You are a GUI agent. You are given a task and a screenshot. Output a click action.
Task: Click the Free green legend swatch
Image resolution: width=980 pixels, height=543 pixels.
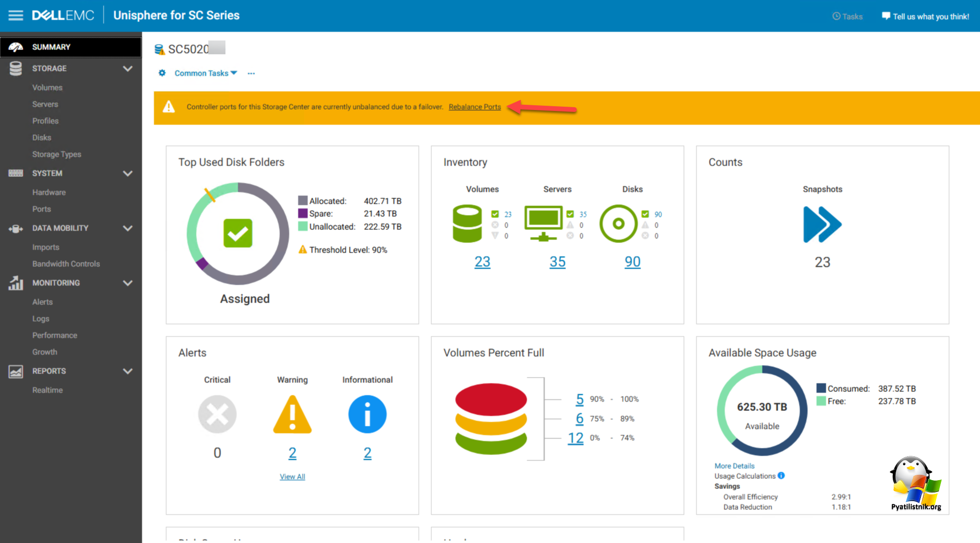tap(821, 401)
